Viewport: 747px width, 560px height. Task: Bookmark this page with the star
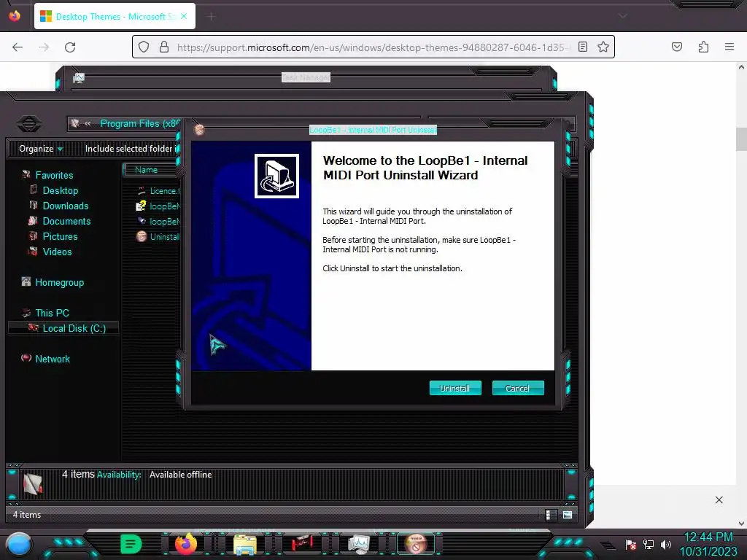pos(603,47)
